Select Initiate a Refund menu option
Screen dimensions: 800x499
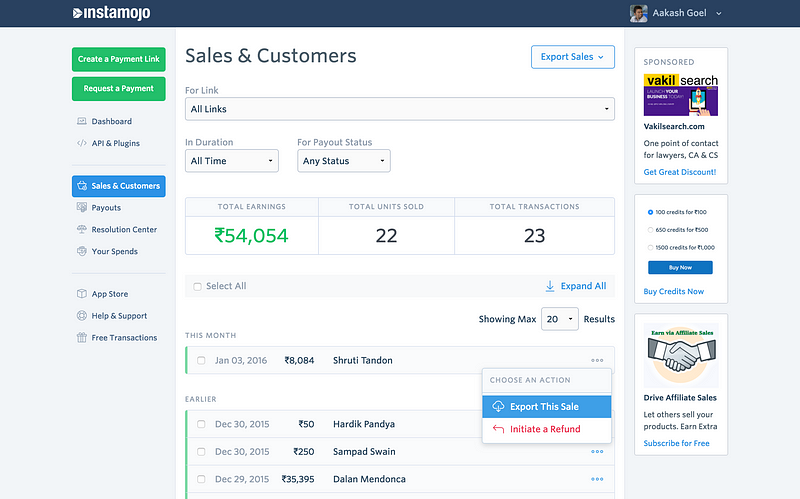tap(546, 430)
